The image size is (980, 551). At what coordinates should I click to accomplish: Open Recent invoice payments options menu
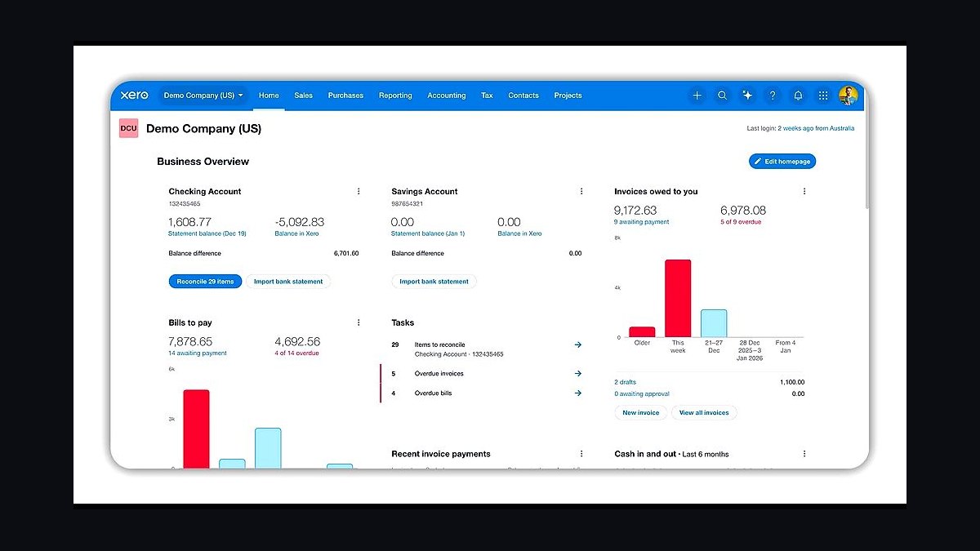click(x=581, y=454)
